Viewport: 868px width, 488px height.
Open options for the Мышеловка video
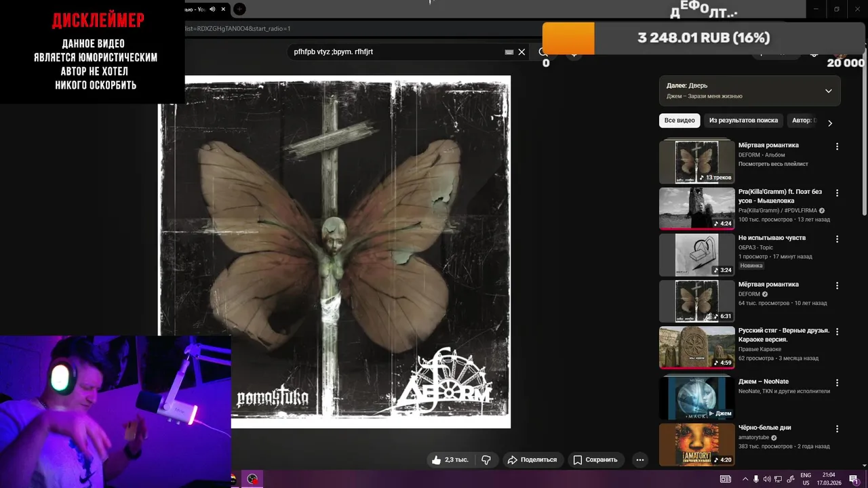(x=837, y=193)
